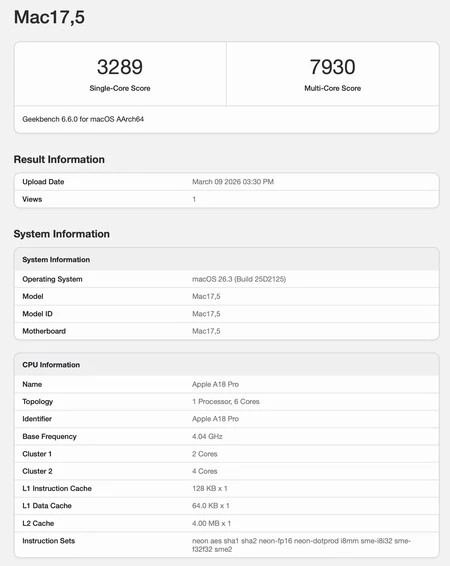Select the instruction sets list starting "neon aes sha1"
The width and height of the screenshot is (450, 566).
tap(301, 545)
